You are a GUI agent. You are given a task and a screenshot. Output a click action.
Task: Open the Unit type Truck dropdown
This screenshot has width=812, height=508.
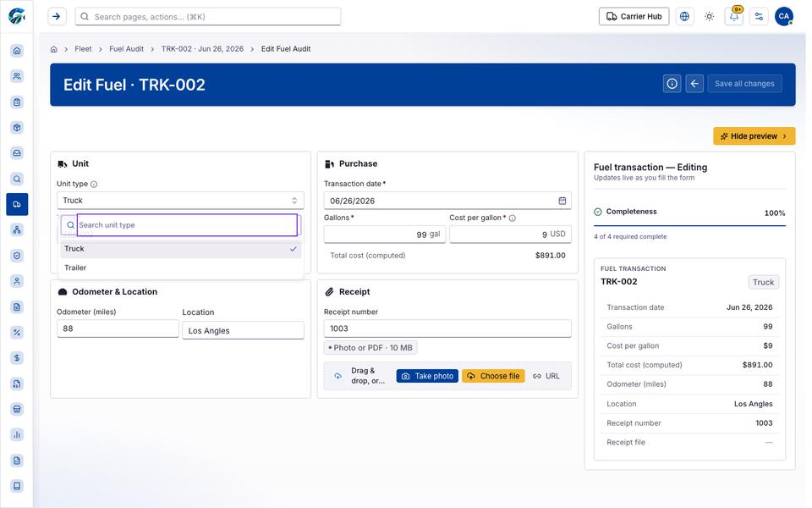(180, 201)
